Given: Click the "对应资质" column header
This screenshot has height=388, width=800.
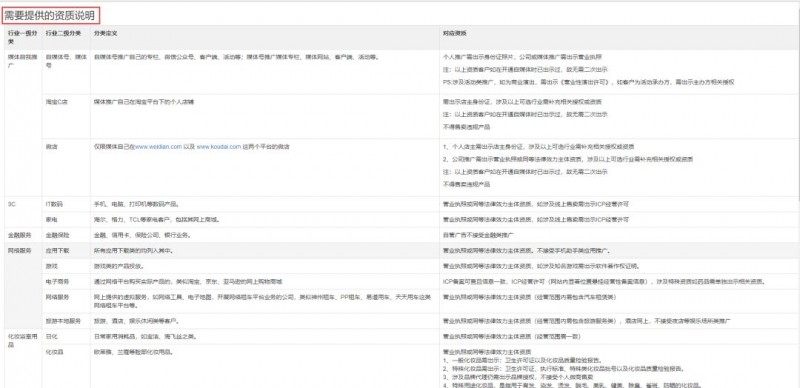Looking at the screenshot, I should point(455,33).
